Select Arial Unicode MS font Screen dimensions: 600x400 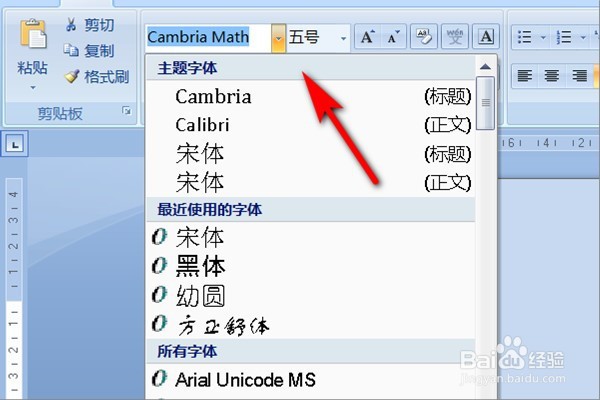[x=310, y=379]
